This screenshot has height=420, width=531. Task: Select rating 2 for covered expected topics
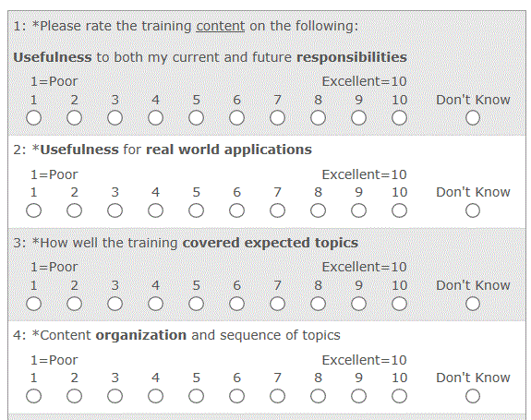coord(74,304)
